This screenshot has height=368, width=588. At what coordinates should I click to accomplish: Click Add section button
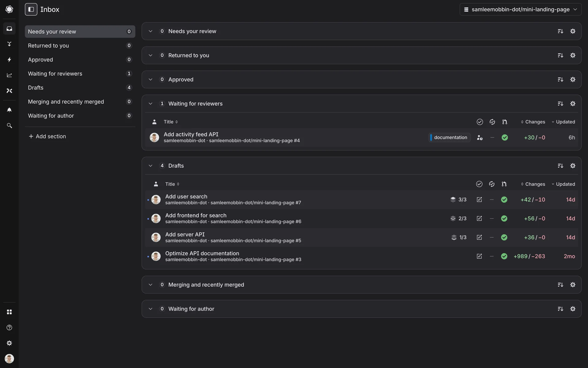tap(47, 136)
